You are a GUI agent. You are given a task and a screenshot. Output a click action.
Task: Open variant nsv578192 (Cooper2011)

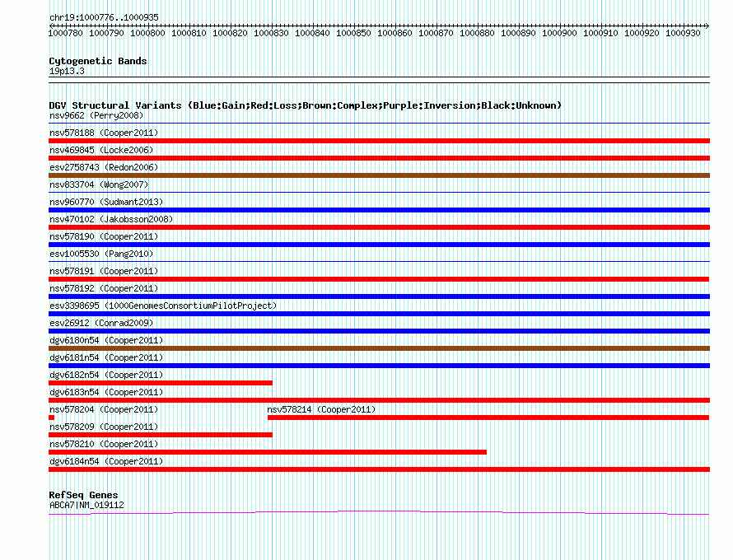point(104,288)
